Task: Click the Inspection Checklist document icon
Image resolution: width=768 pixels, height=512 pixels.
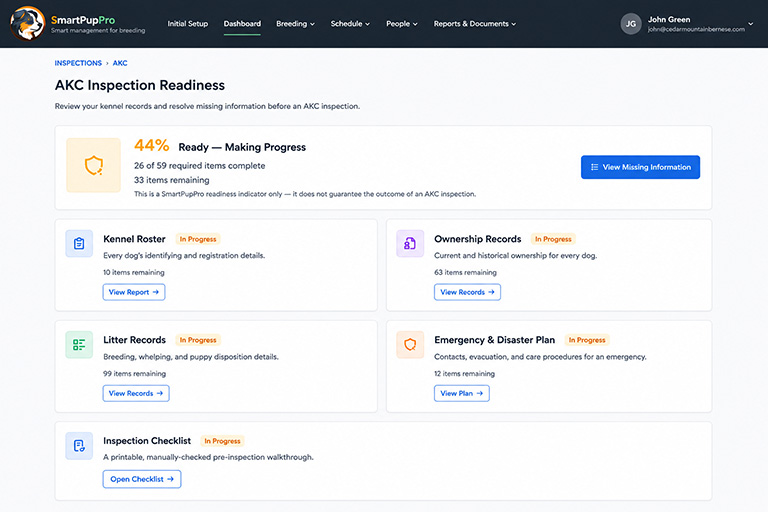Action: click(x=79, y=445)
